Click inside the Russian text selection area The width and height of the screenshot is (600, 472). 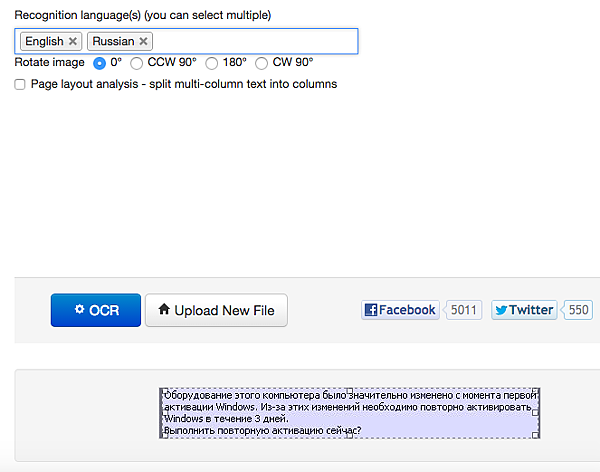coord(350,413)
